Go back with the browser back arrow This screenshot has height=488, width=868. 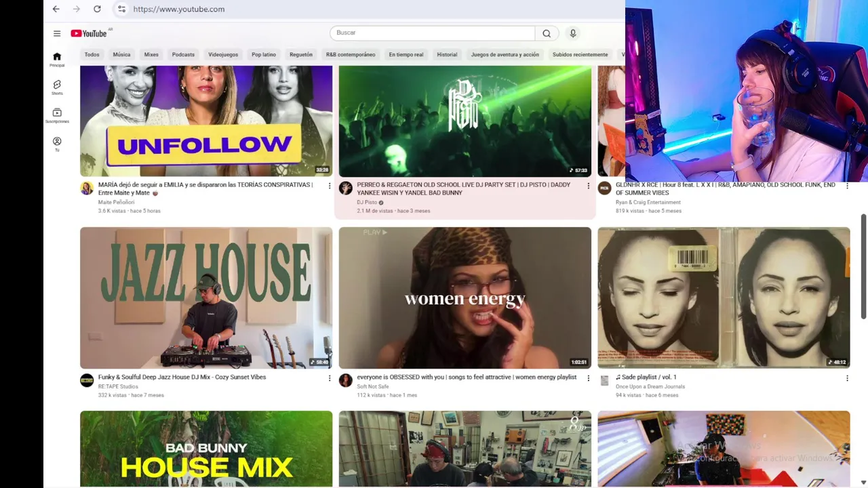point(56,9)
